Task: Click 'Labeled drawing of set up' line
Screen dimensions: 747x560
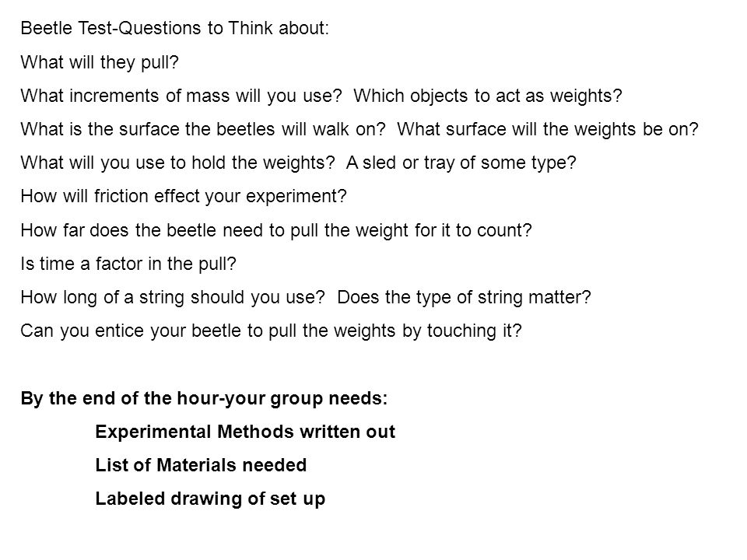Action: 210,499
